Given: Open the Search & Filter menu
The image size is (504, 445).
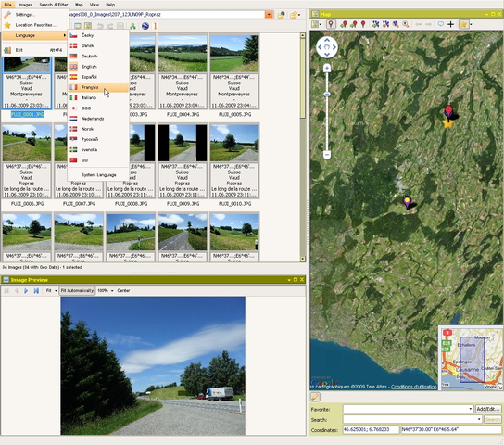Looking at the screenshot, I should tap(54, 5).
